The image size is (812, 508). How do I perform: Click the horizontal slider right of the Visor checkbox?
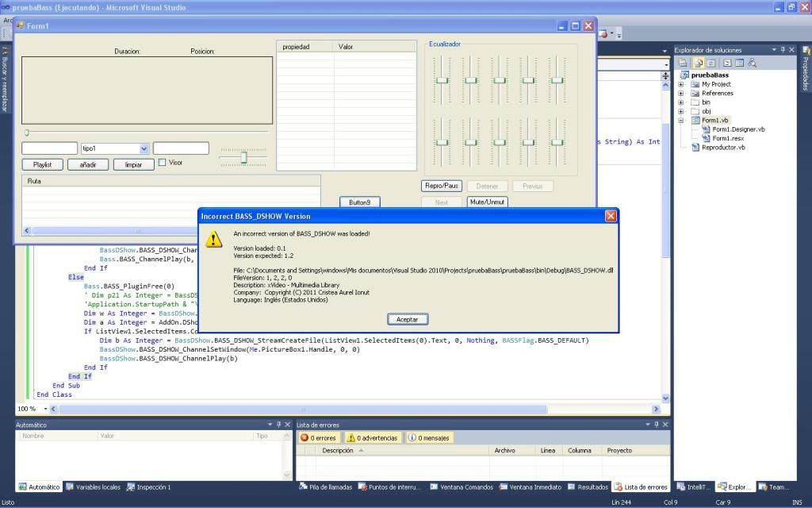243,157
